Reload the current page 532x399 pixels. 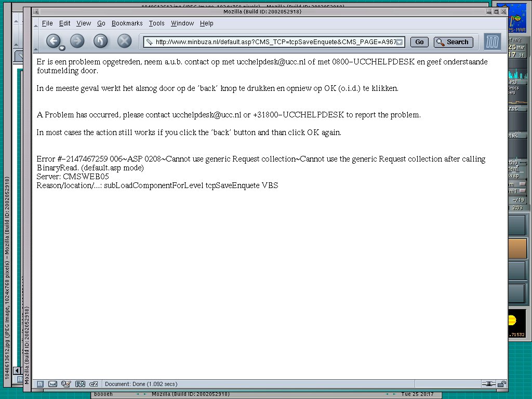pyautogui.click(x=100, y=41)
